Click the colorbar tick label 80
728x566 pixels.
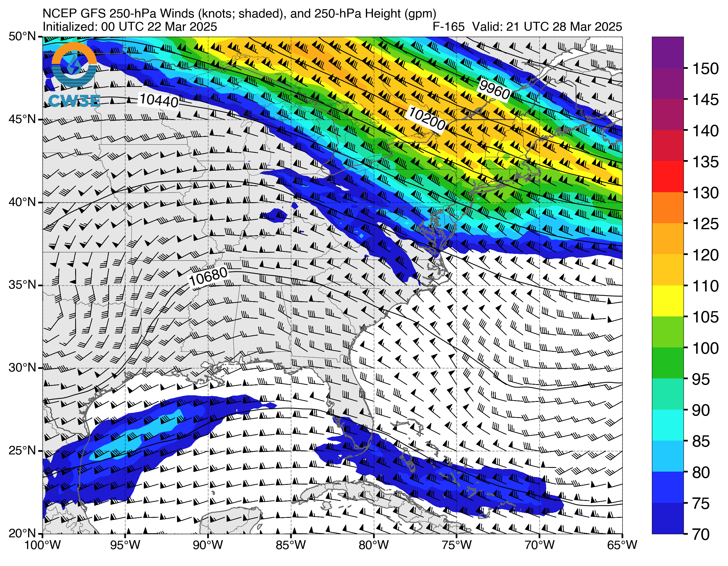701,472
